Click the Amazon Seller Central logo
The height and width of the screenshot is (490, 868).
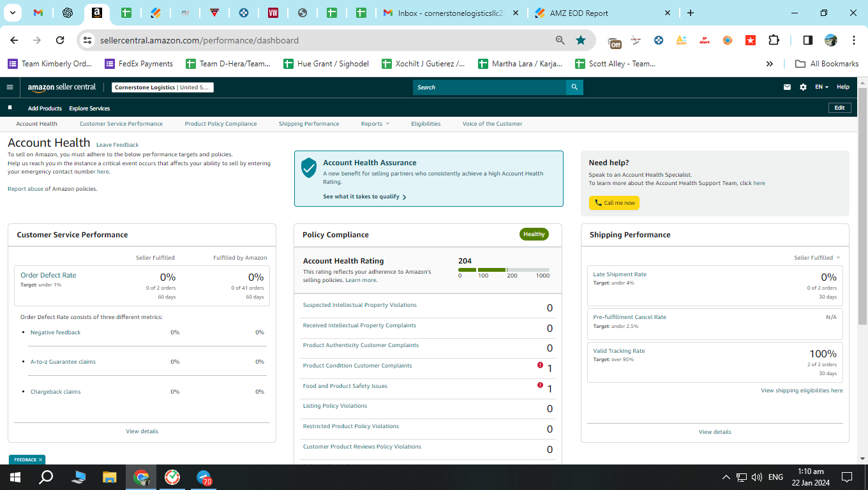[x=62, y=87]
